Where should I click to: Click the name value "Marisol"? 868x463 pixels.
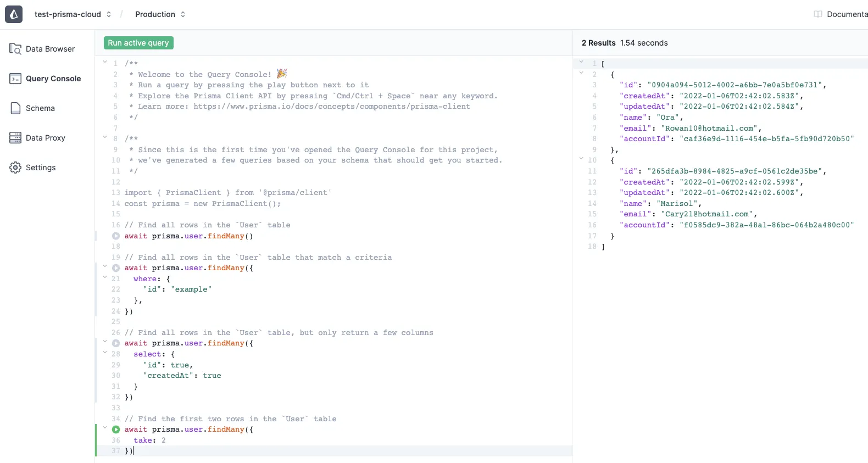[677, 204]
